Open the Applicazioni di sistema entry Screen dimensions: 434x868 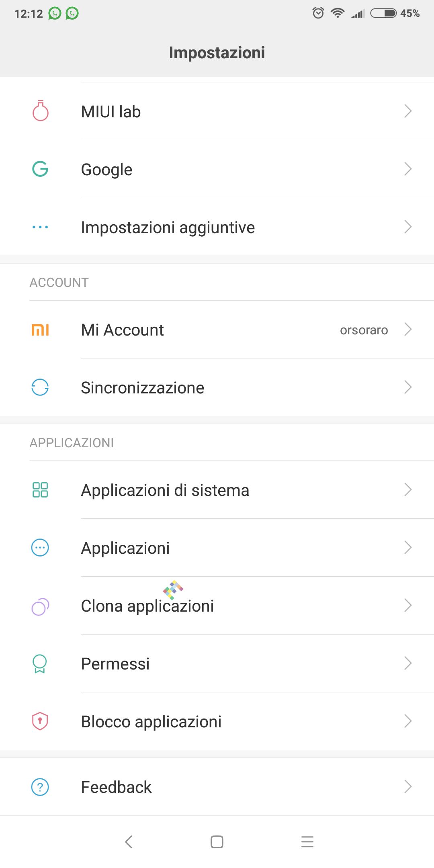click(x=165, y=490)
